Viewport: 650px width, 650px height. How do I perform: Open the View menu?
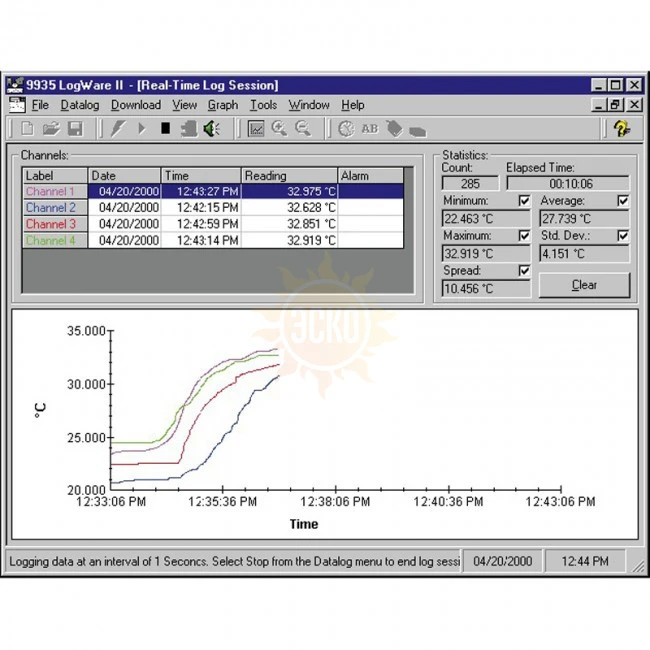click(184, 105)
